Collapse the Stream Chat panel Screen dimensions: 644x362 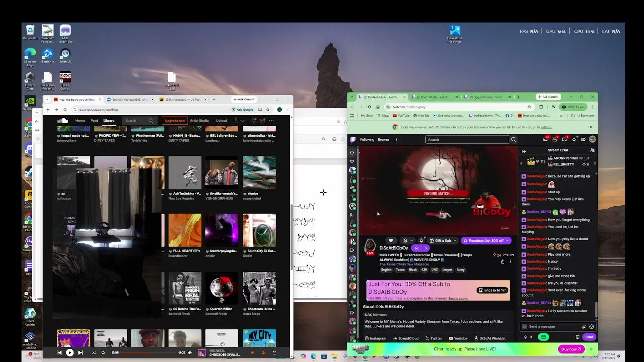coord(524,151)
